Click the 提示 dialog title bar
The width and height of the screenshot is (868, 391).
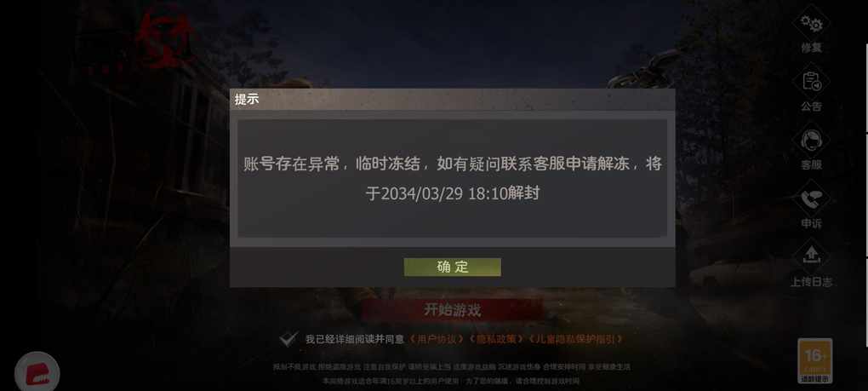[452, 100]
